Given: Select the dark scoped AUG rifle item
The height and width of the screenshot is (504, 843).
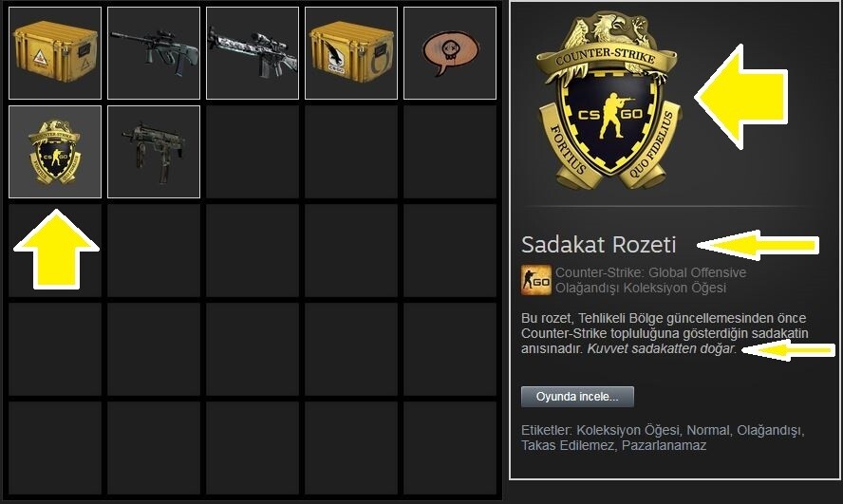Looking at the screenshot, I should pos(154,52).
